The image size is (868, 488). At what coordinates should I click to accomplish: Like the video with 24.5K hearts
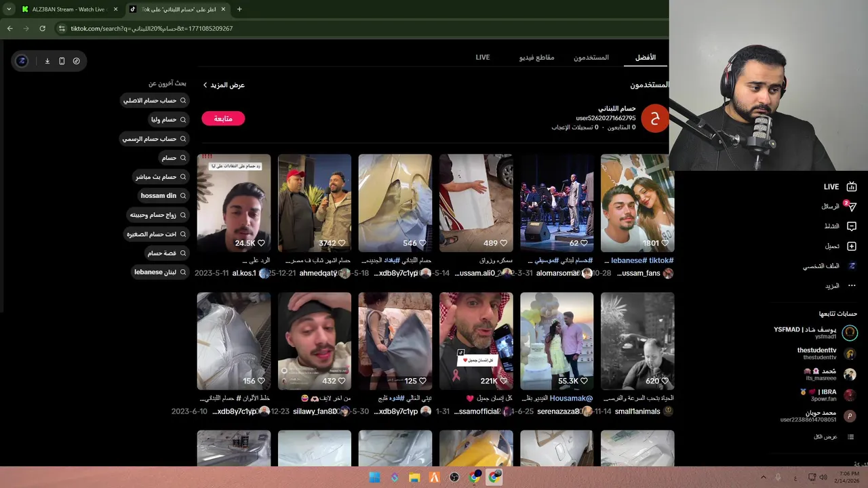(261, 243)
